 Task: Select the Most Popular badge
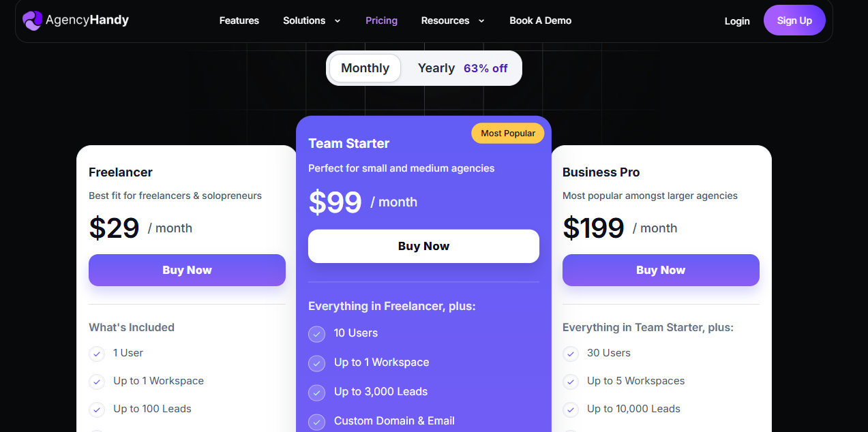tap(507, 133)
